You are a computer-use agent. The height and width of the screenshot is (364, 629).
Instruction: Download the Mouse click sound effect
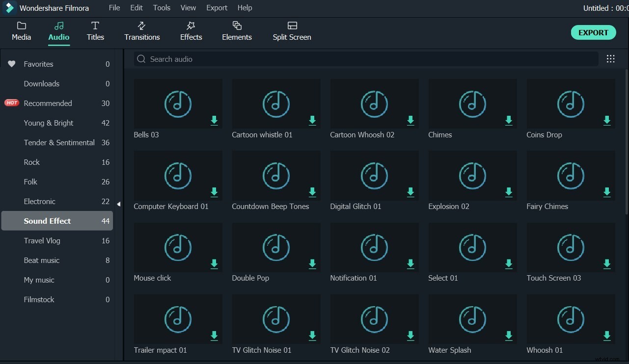coord(214,264)
